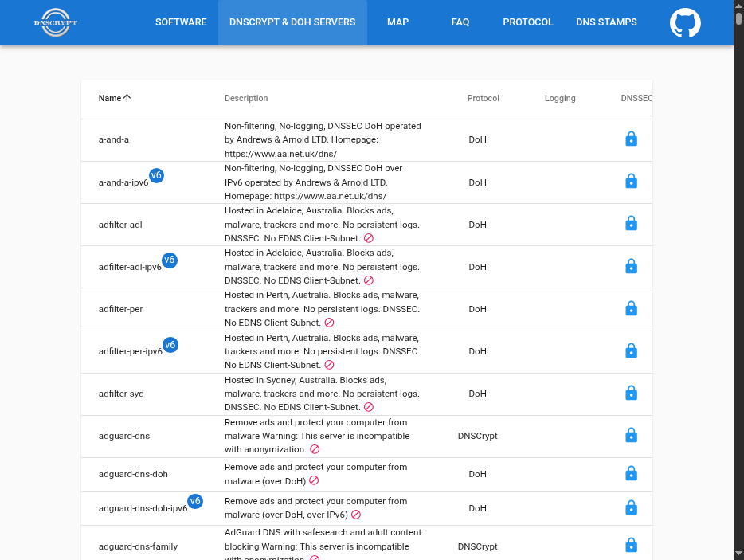The image size is (744, 560).
Task: Click the a-and-a description mentioning Andrews & Arnold
Action: click(x=323, y=140)
